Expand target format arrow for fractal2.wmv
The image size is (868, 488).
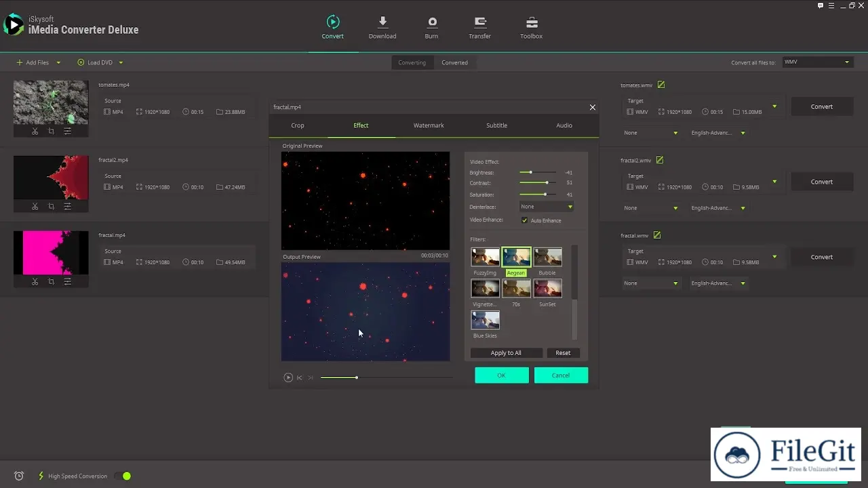pos(775,182)
